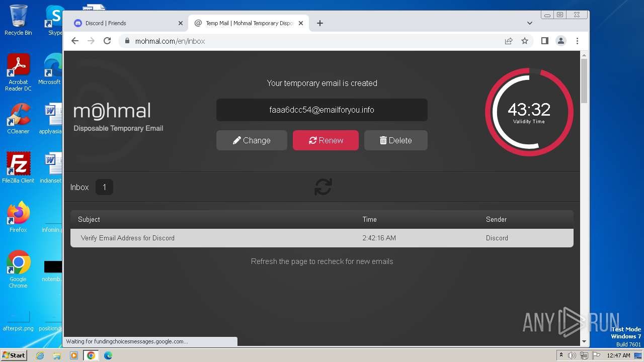Viewport: 644px width, 362px height.
Task: Click the Subject column header
Action: click(x=89, y=219)
